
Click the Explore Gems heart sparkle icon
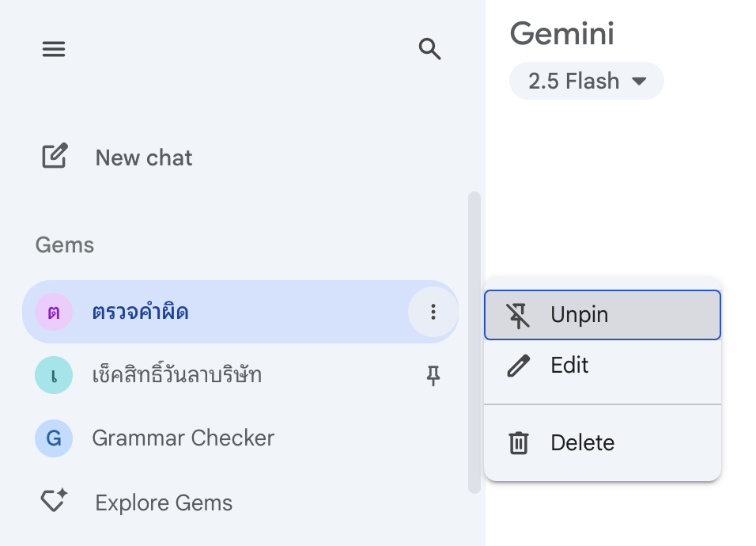point(55,502)
